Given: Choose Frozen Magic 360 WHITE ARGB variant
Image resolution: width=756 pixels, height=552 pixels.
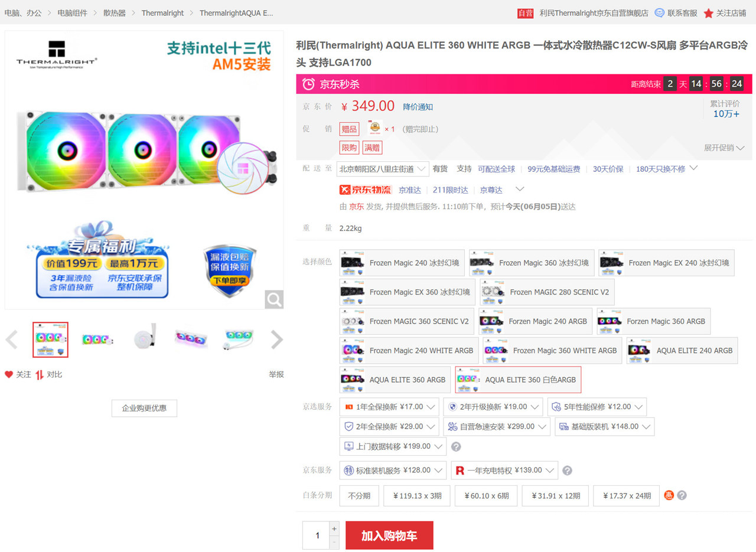Looking at the screenshot, I should click(x=553, y=350).
